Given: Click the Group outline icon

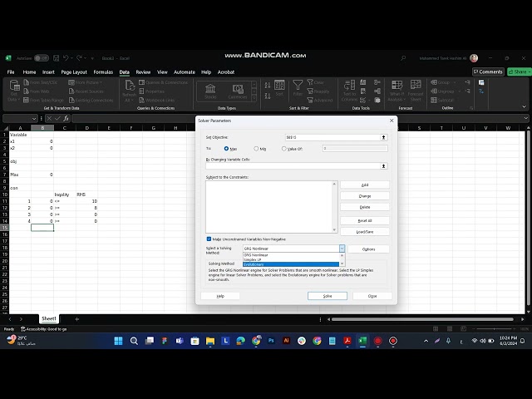Looking at the screenshot, I should coord(440,82).
